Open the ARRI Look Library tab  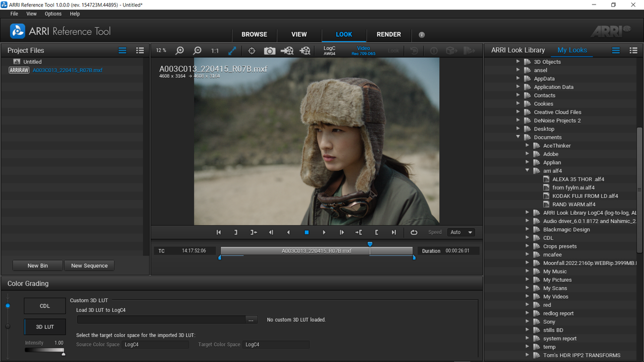pos(518,50)
